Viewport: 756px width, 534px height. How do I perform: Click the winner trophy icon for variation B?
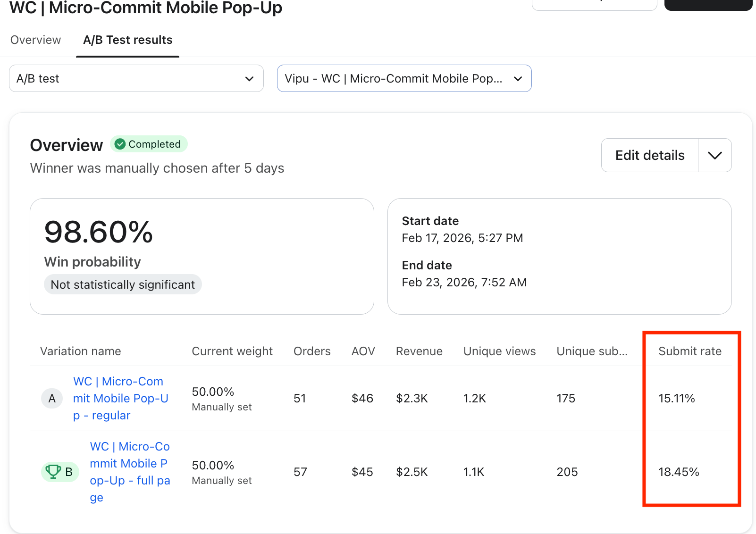[x=53, y=472]
